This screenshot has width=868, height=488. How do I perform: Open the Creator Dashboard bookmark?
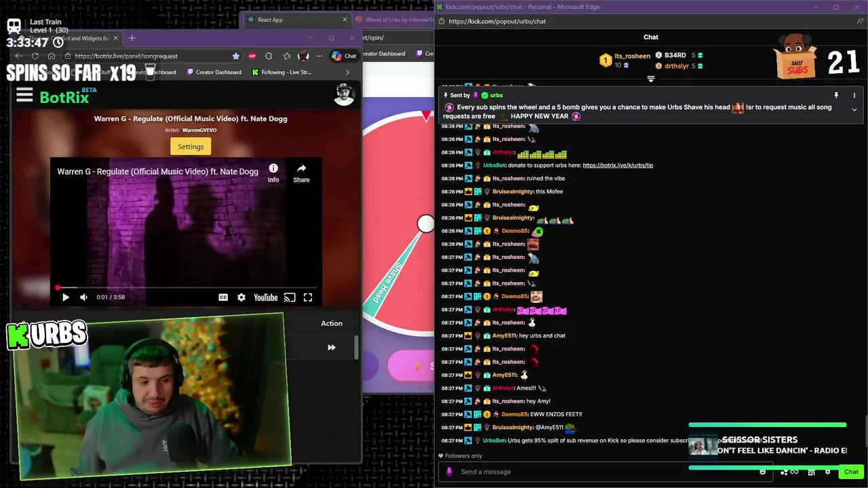coord(215,73)
